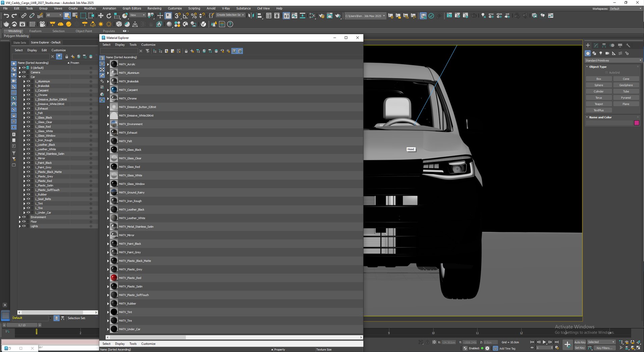Toggle visibility eye of Lights layer
Viewport: 644px width, 352px height.
pos(24,226)
